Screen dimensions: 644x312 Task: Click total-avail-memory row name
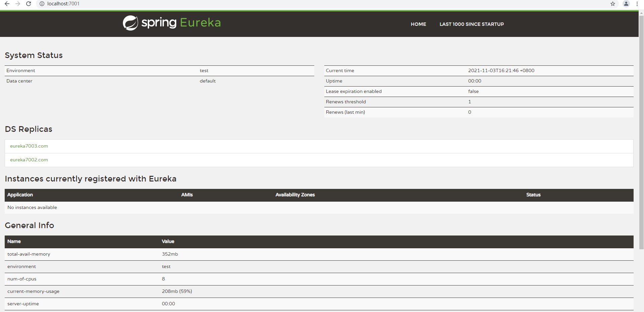tap(29, 254)
